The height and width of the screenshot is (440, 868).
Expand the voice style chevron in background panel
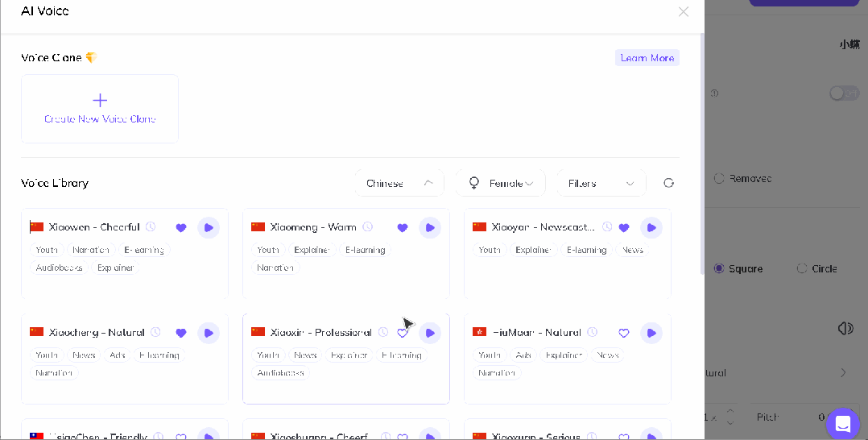[843, 373]
